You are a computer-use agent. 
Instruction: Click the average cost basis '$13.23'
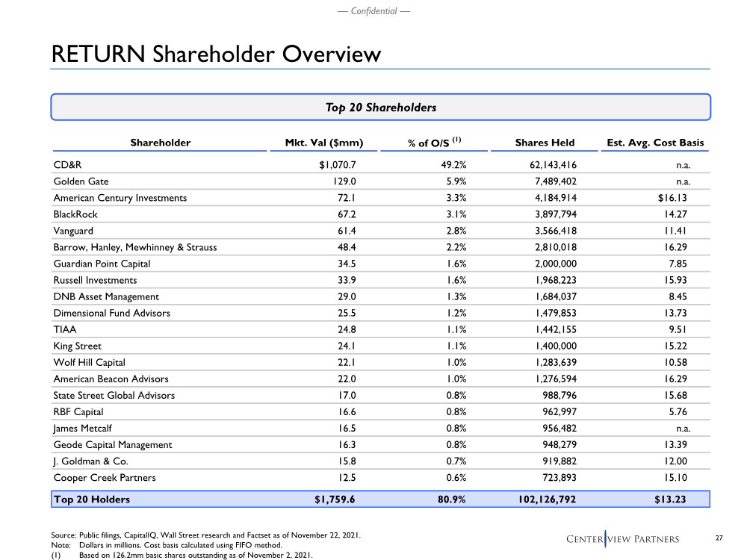coord(670,499)
